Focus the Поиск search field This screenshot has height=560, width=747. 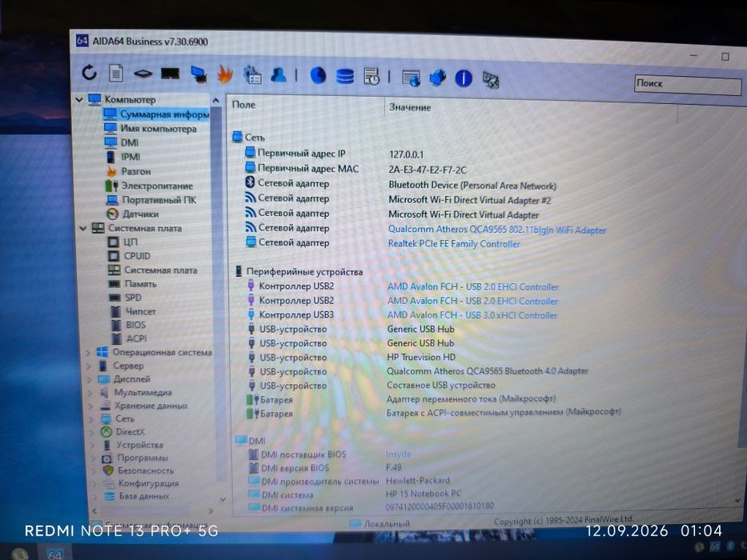click(x=688, y=85)
